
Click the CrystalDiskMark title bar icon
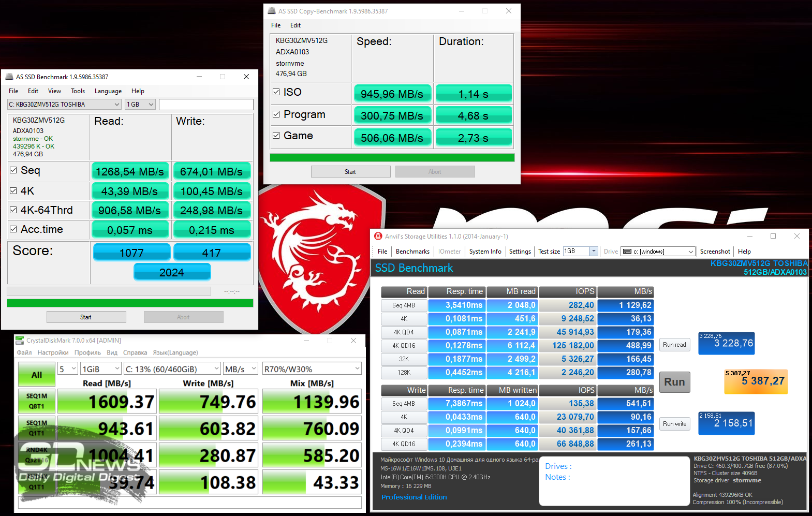tap(20, 340)
